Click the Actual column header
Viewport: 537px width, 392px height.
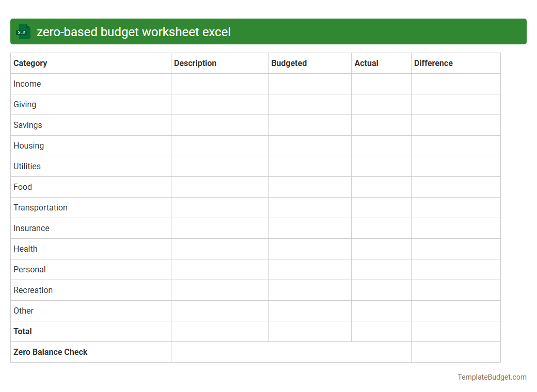(367, 63)
